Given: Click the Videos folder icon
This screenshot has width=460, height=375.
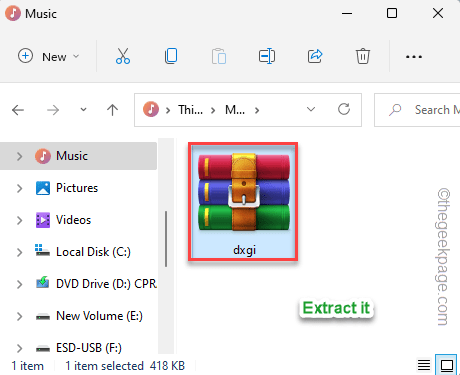Looking at the screenshot, I should [43, 220].
